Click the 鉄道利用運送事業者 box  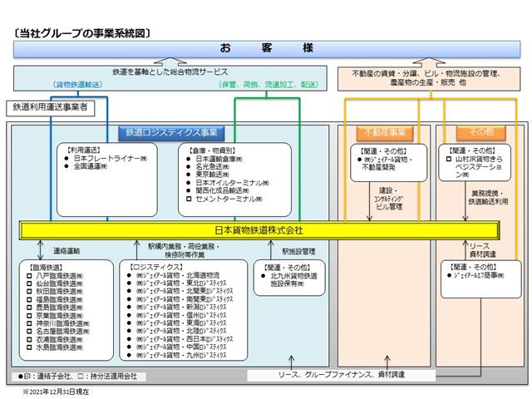pyautogui.click(x=50, y=108)
